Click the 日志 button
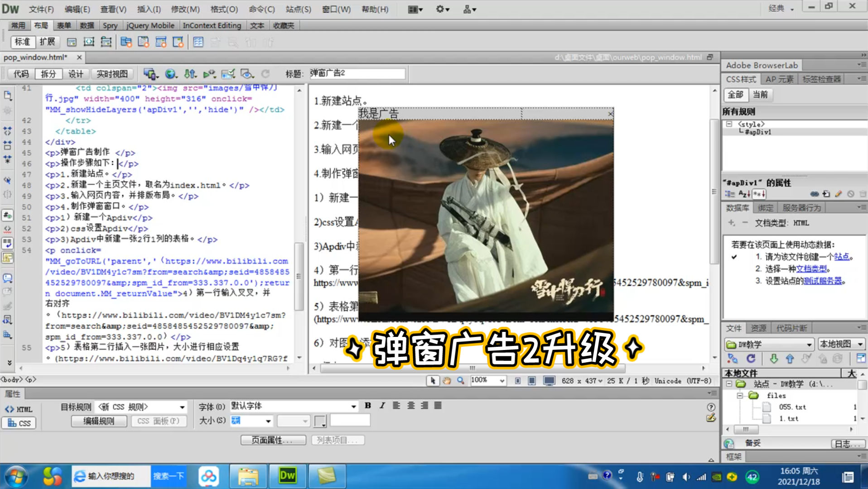The width and height of the screenshot is (868, 489). pyautogui.click(x=848, y=444)
